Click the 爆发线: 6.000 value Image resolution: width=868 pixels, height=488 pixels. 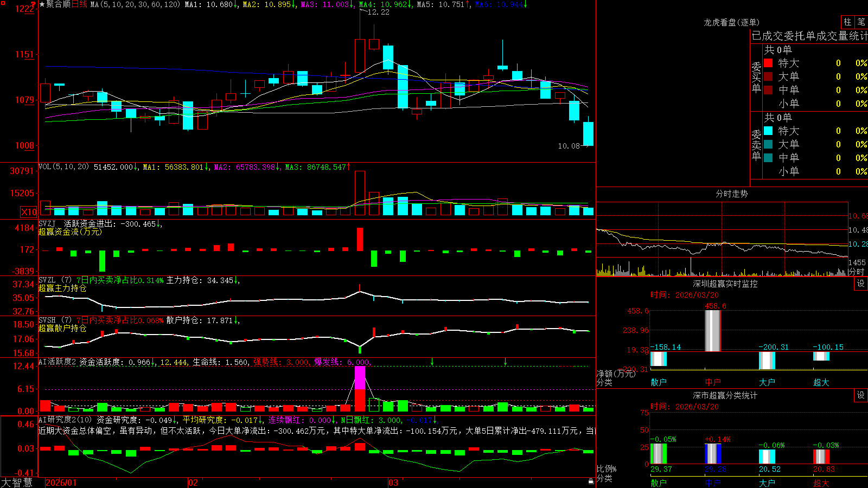(x=342, y=362)
